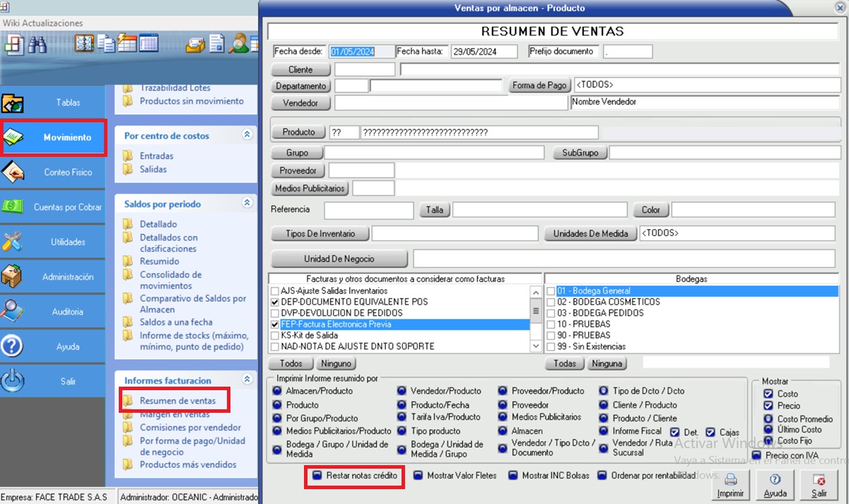849x504 pixels.
Task: Click the Forma de Pago button
Action: click(x=540, y=86)
